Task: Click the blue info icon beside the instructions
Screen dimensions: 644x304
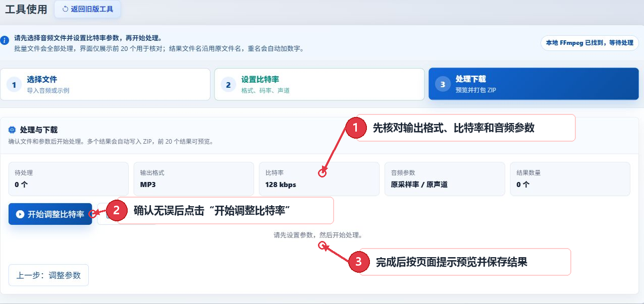Action: [x=5, y=40]
